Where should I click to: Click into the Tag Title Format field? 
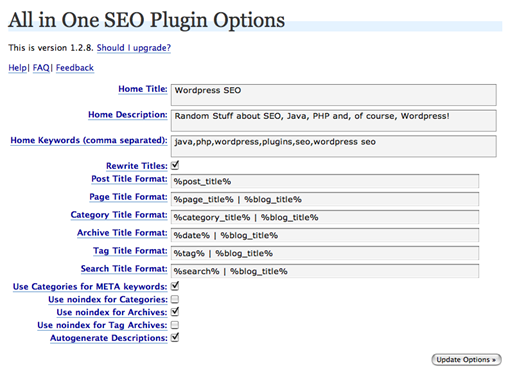(x=325, y=253)
